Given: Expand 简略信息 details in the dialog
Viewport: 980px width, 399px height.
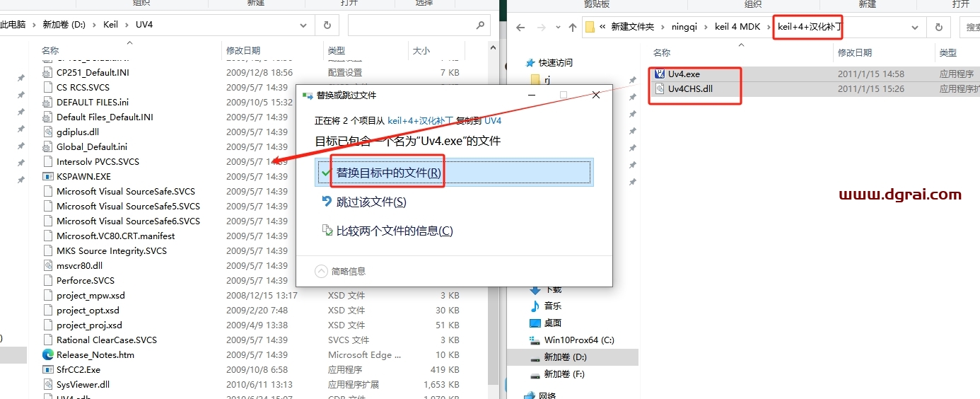Looking at the screenshot, I should 322,271.
